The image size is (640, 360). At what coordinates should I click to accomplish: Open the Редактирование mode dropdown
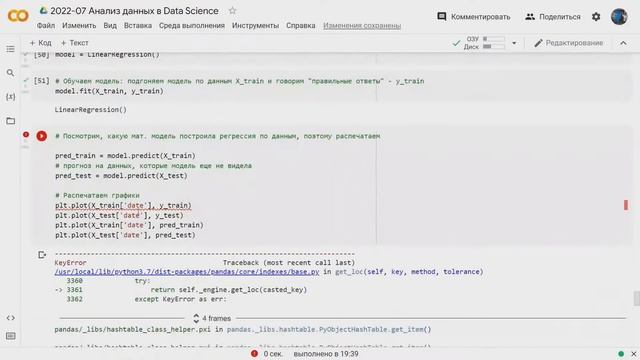(568, 43)
